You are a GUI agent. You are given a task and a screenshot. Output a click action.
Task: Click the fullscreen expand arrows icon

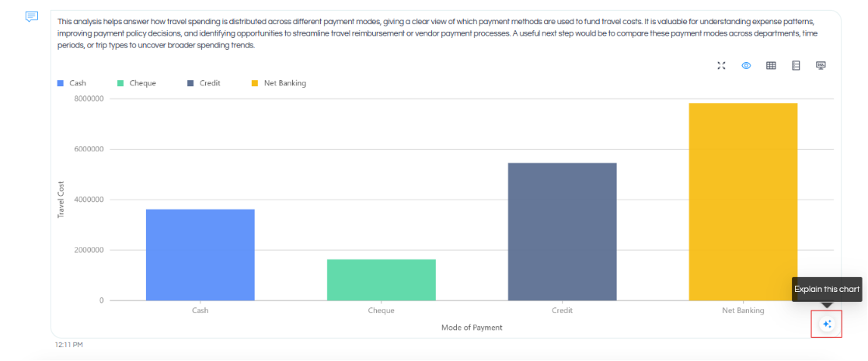(x=721, y=66)
